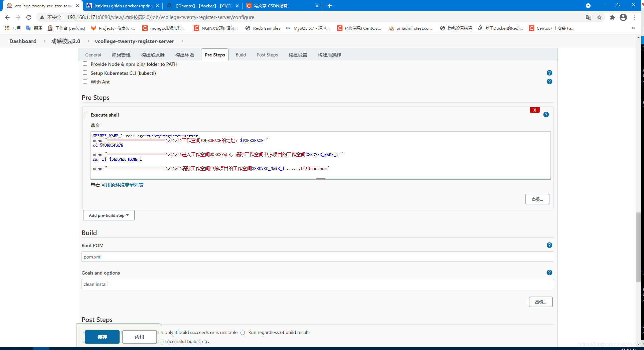This screenshot has width=644, height=350.
Task: Switch to the 构建后操作 tab
Action: click(329, 55)
